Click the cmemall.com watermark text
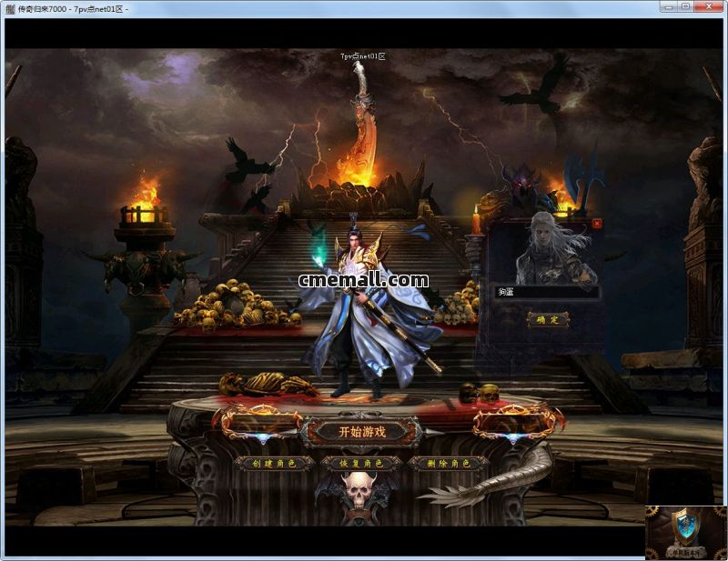 click(363, 280)
